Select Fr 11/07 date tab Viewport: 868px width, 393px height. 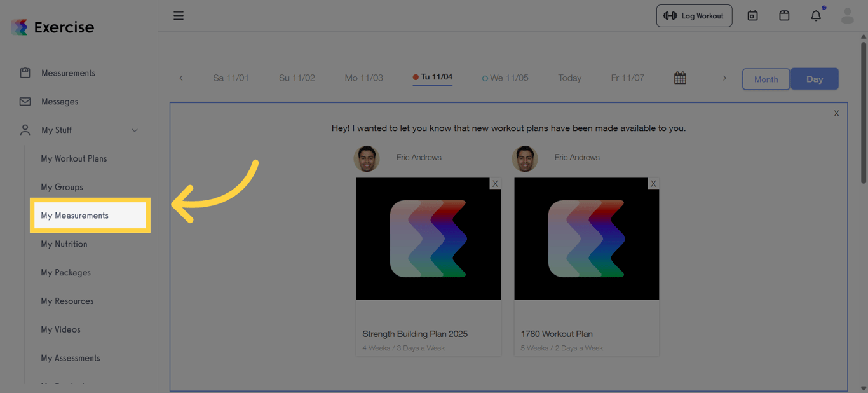point(627,78)
